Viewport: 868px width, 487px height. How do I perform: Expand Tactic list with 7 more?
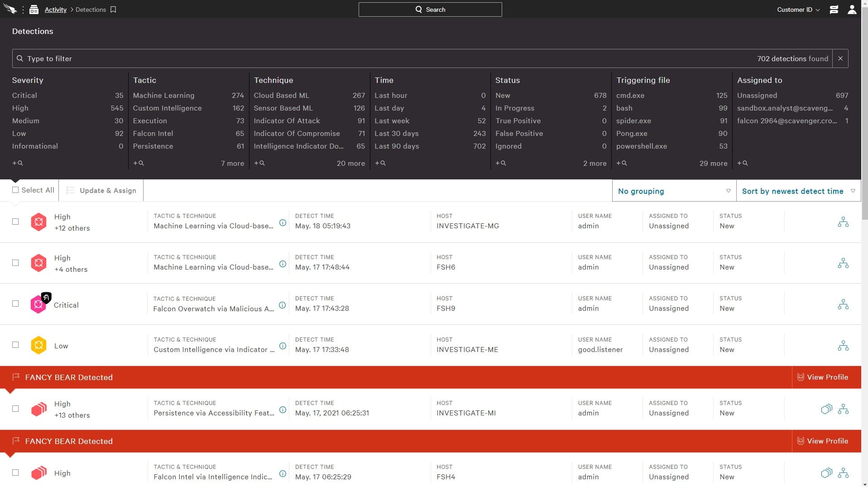(x=232, y=164)
